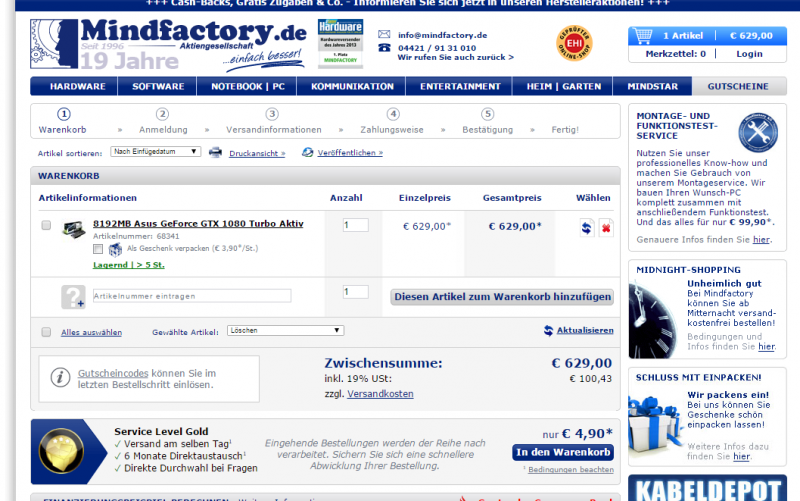Expand the 'Löschen' selected articles dropdown
This screenshot has height=501, width=800.
point(284,330)
